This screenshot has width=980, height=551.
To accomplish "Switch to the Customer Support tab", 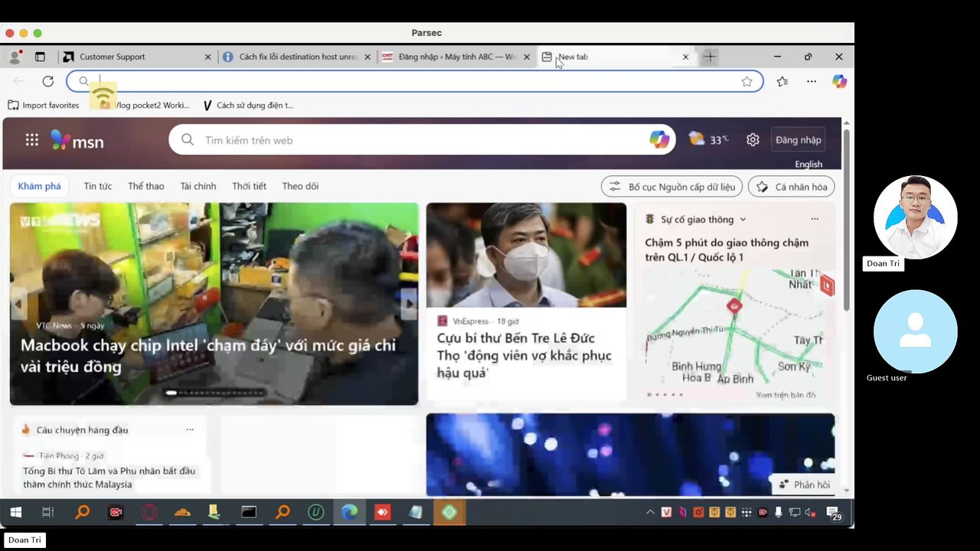I will point(113,57).
